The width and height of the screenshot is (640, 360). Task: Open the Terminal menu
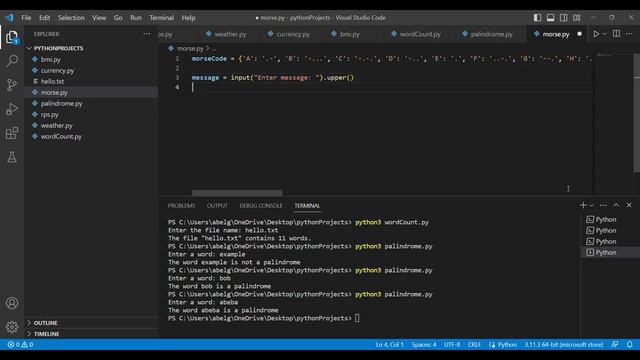[x=161, y=18]
